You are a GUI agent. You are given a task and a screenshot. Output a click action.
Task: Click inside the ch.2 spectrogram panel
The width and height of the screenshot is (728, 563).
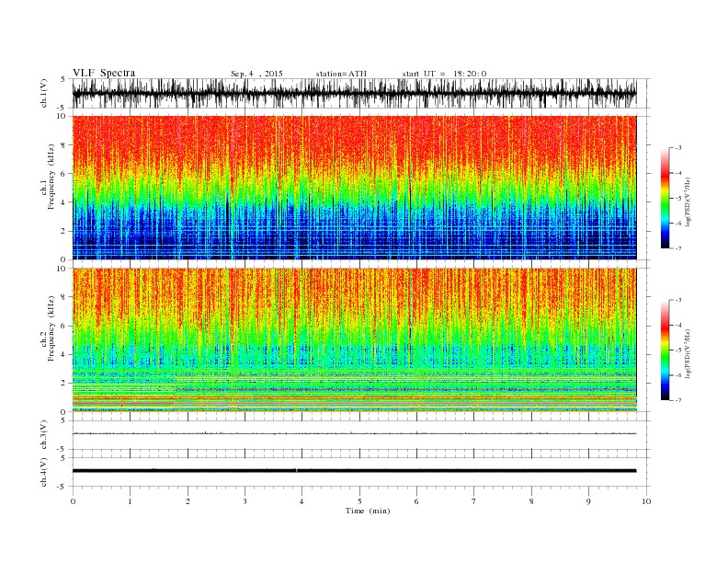tap(354, 339)
